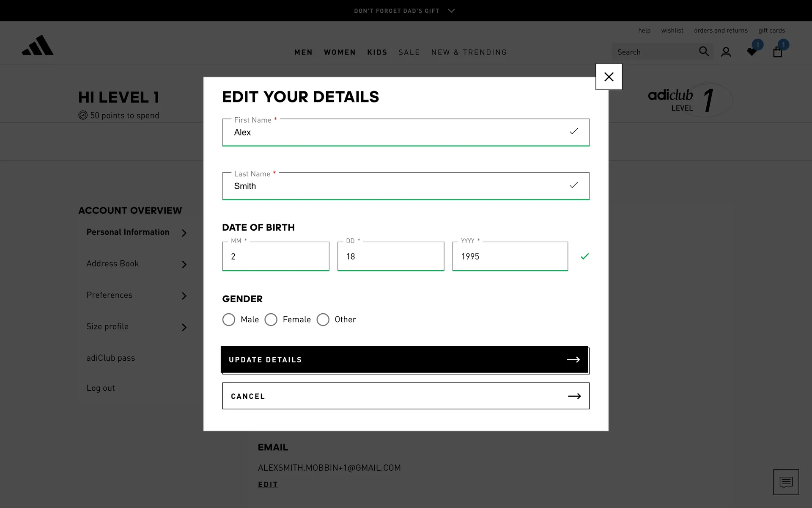The height and width of the screenshot is (508, 812).
Task: Close the Edit Your Details dialog
Action: [609, 77]
